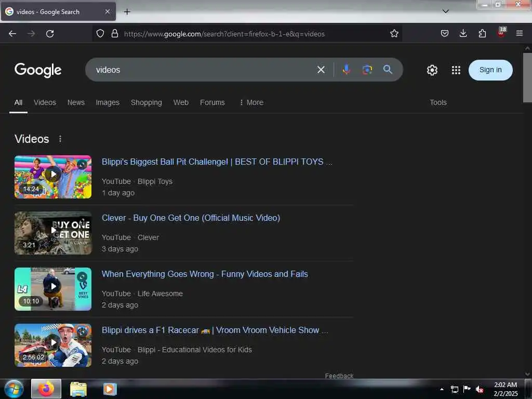Click the Google logo
Viewport: 532px width, 399px height.
coord(38,70)
